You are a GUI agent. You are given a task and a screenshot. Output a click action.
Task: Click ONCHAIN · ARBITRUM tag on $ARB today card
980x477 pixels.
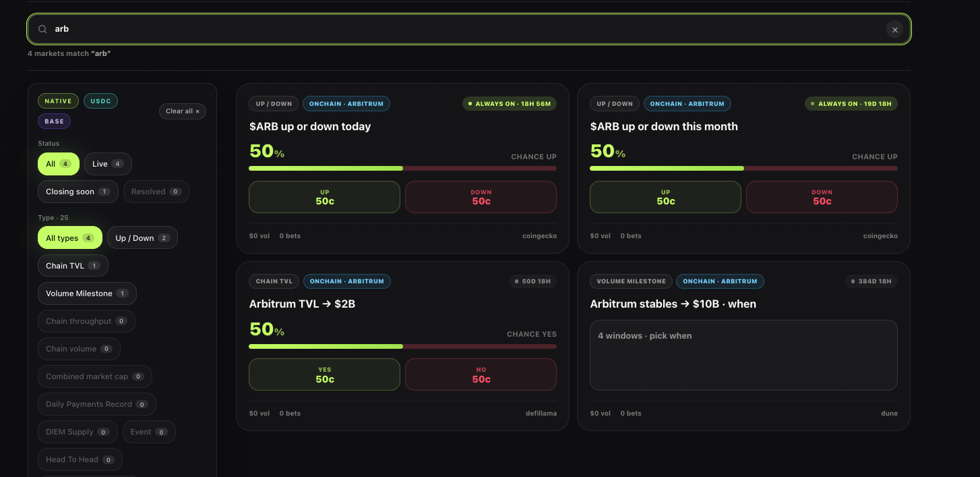[346, 104]
